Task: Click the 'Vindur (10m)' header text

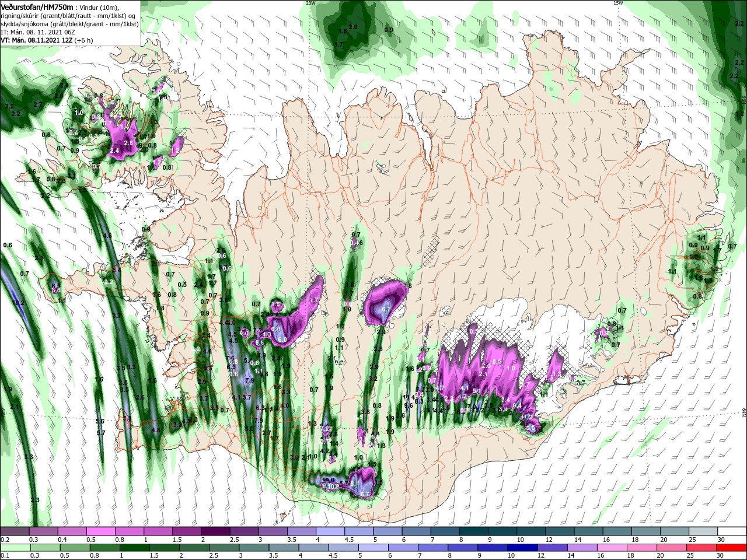Action: 99,7
